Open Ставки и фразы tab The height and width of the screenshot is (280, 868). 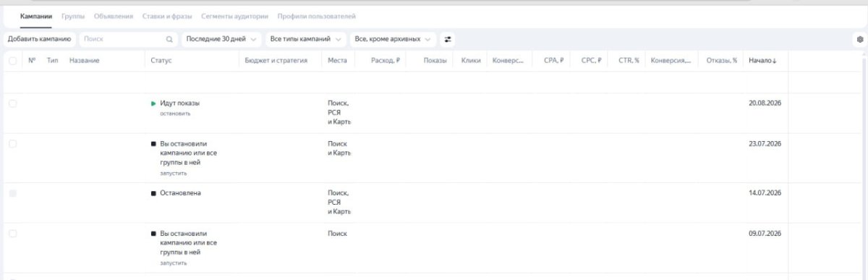click(167, 16)
